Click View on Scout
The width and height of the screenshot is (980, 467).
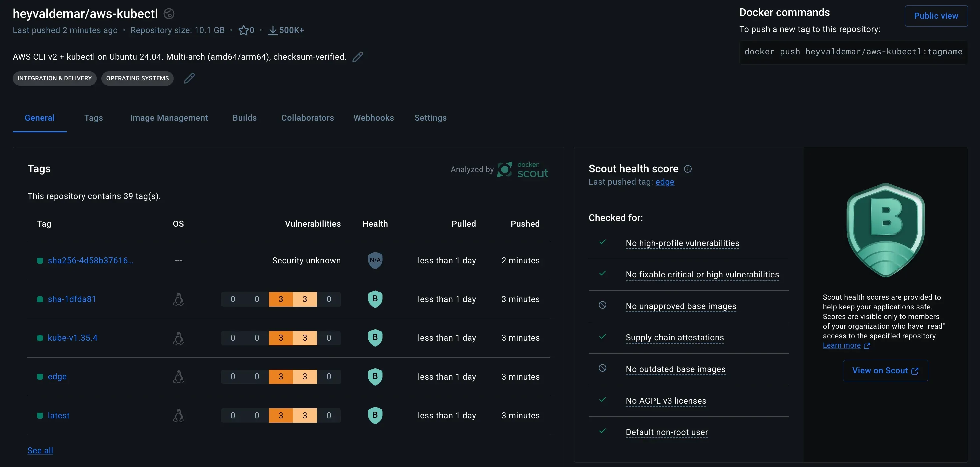point(885,370)
